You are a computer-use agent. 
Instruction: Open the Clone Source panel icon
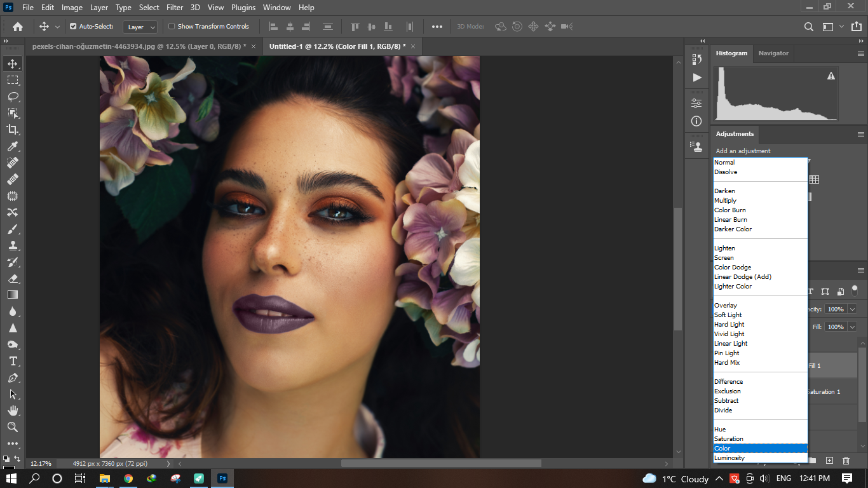click(697, 146)
